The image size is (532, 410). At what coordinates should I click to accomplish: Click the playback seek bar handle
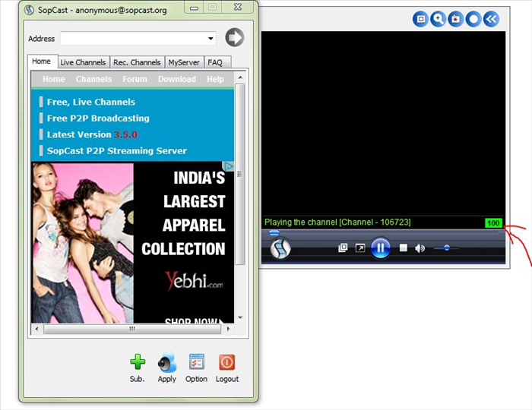click(274, 233)
